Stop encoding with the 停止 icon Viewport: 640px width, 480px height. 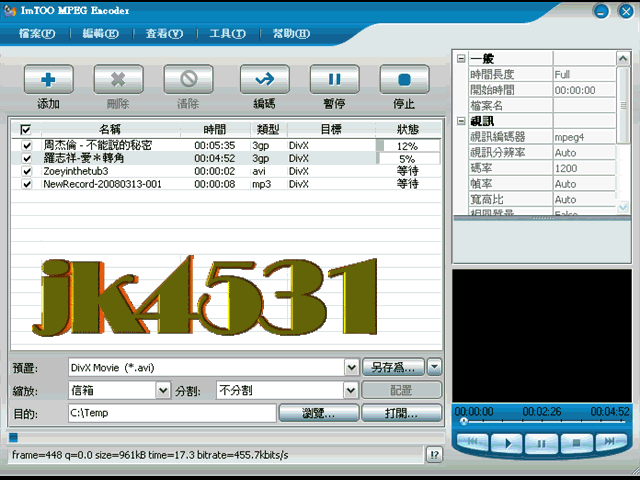click(404, 79)
